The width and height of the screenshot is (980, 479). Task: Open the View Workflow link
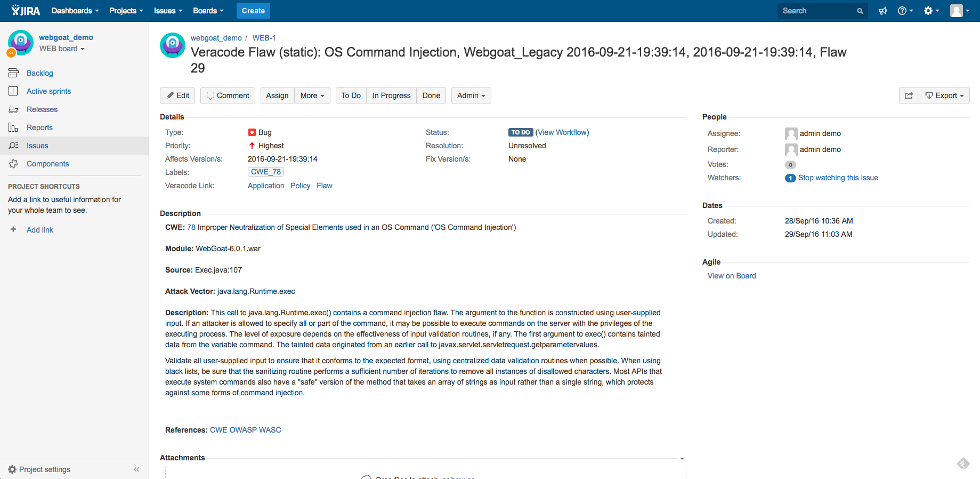(x=562, y=132)
